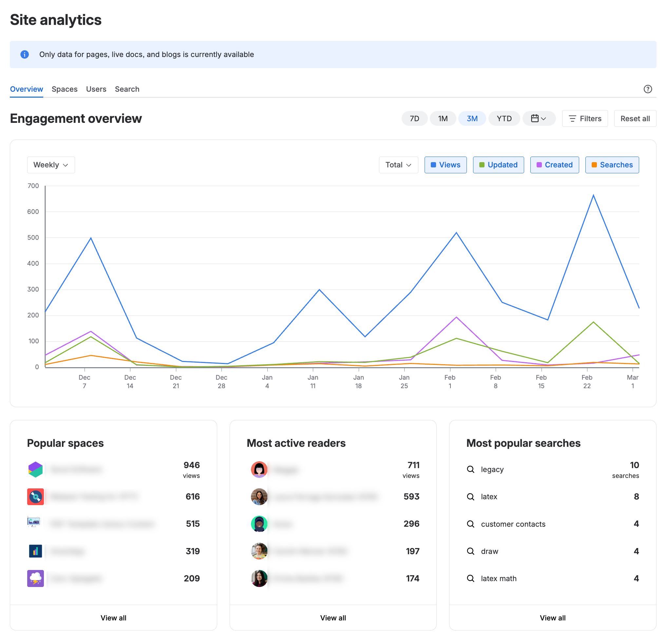
Task: Switch to the Spaces tab
Action: point(65,89)
